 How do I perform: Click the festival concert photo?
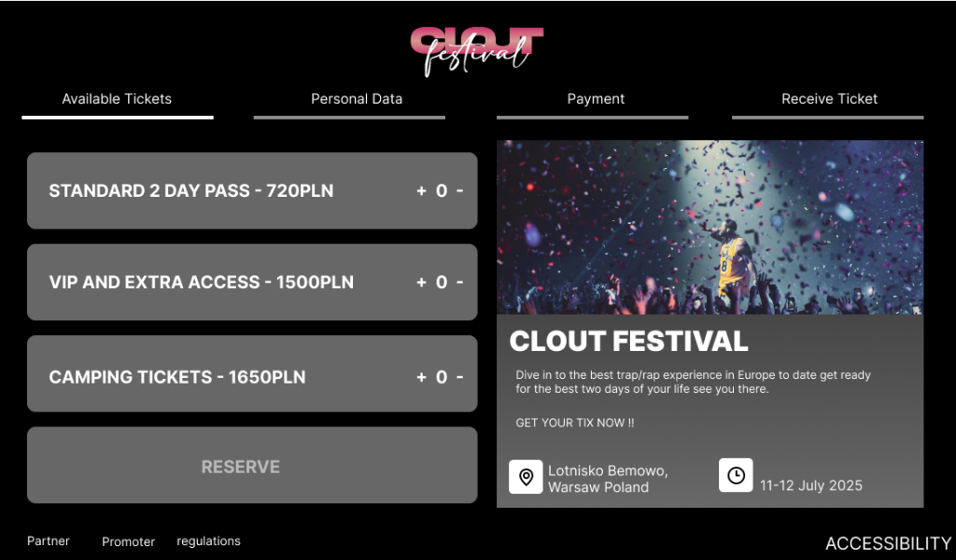click(x=710, y=227)
